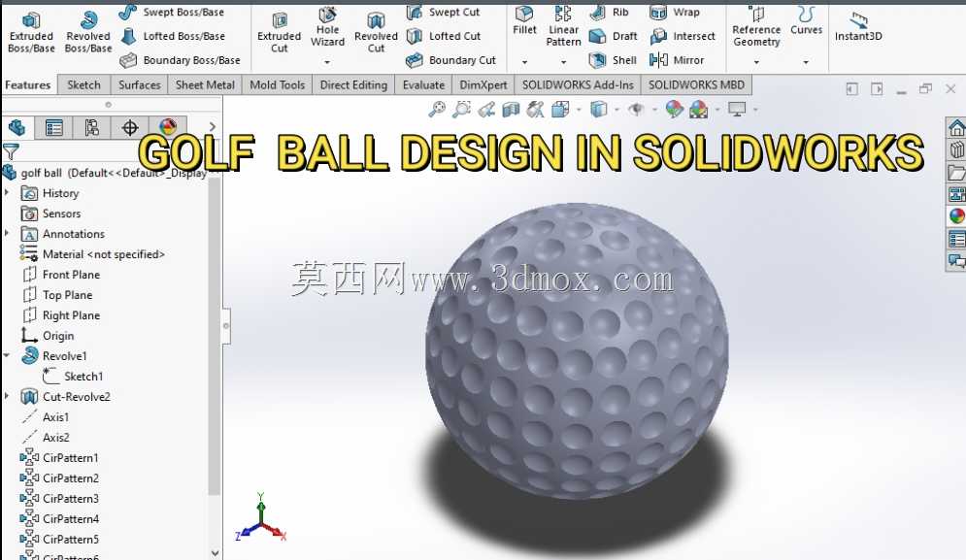Start the Linear Pattern tool
The width and height of the screenshot is (966, 560).
click(563, 26)
